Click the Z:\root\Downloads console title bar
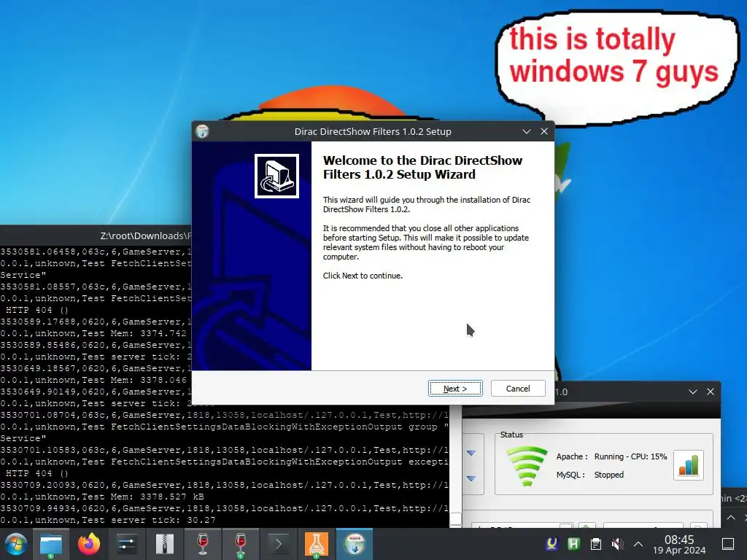The image size is (747, 560). tap(96, 236)
